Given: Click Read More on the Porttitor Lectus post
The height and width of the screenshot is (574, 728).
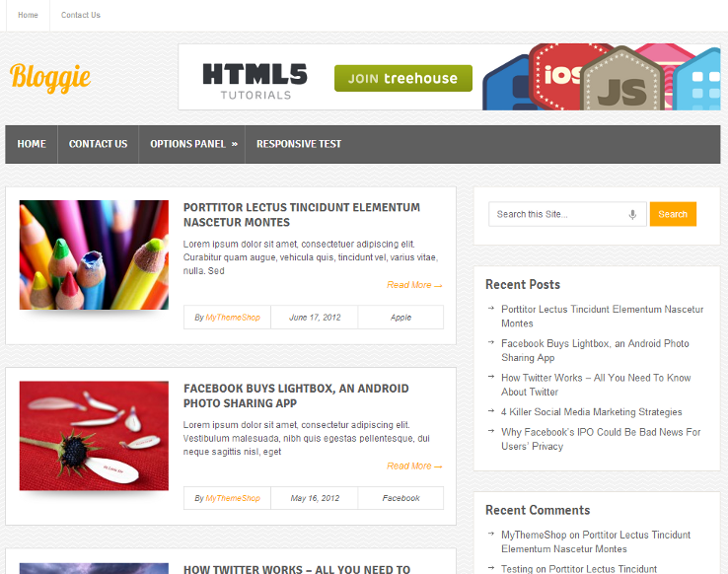Looking at the screenshot, I should (413, 285).
